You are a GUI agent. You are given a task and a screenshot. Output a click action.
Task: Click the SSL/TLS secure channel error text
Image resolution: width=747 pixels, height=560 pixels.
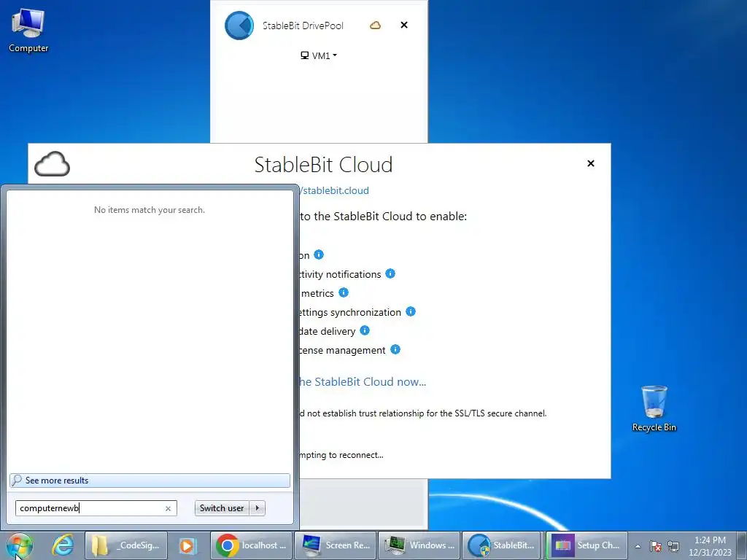coord(422,413)
